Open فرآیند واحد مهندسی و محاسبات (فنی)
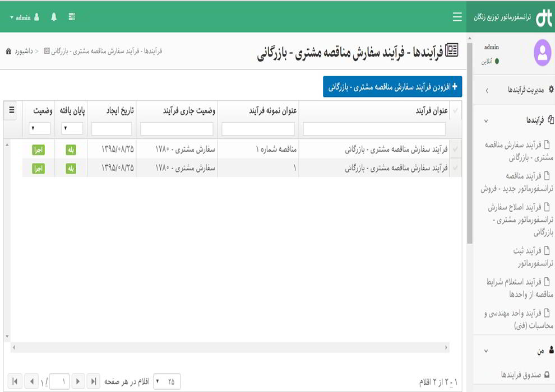This screenshot has height=392, width=555. coord(519,319)
